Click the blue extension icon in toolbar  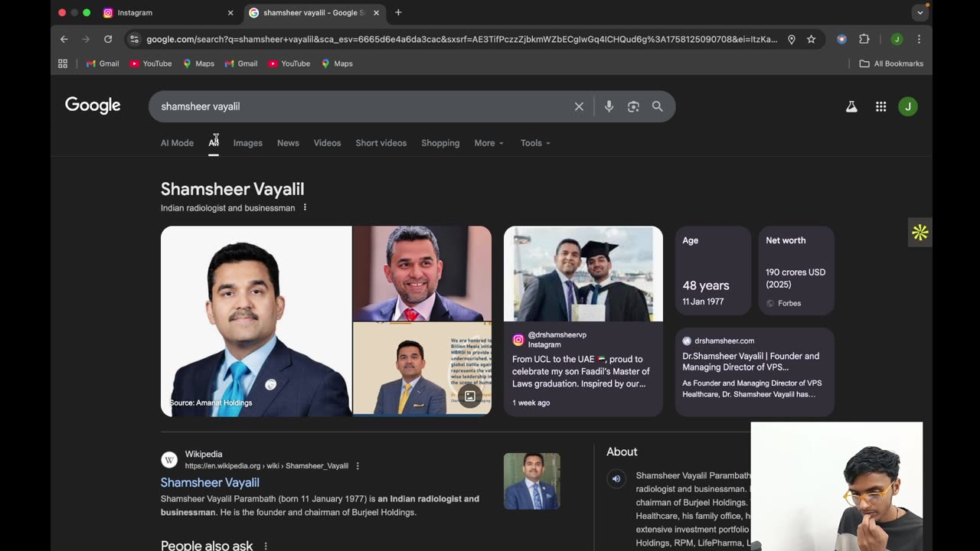click(x=841, y=39)
